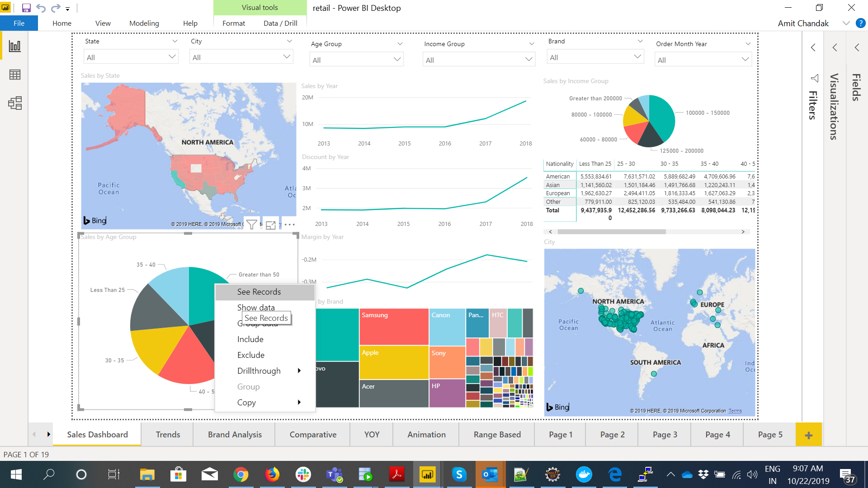This screenshot has width=868, height=488.
Task: Switch to the Brand Analysis page tab
Action: (x=235, y=435)
